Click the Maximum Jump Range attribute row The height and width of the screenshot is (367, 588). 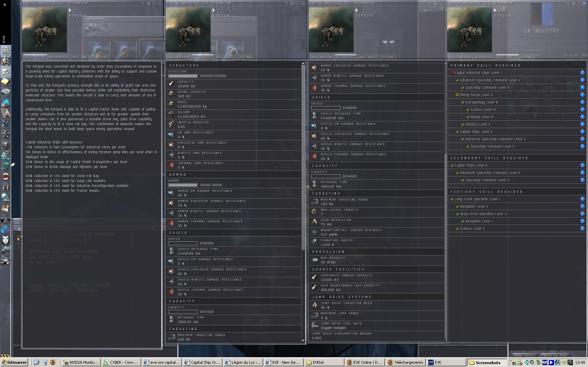pos(377,315)
